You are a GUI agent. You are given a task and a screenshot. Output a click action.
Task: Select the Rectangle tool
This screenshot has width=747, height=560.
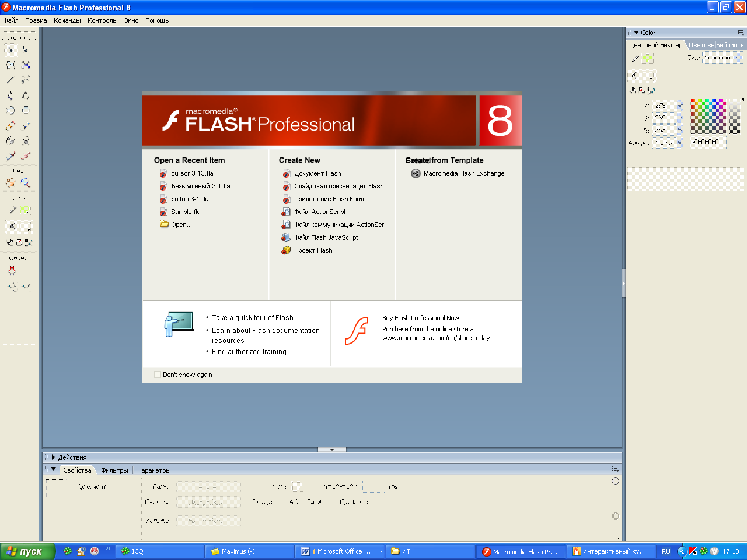click(x=26, y=110)
